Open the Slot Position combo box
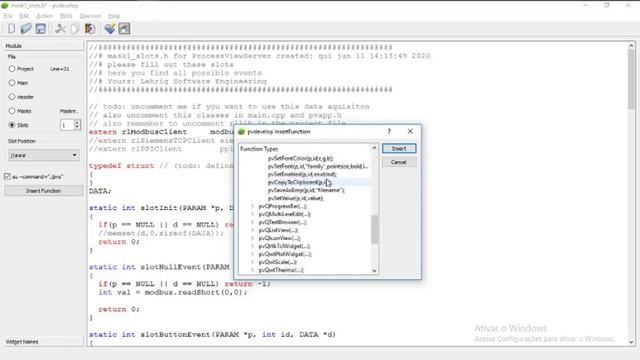Image resolution: width=640 pixels, height=360 pixels. click(x=44, y=155)
